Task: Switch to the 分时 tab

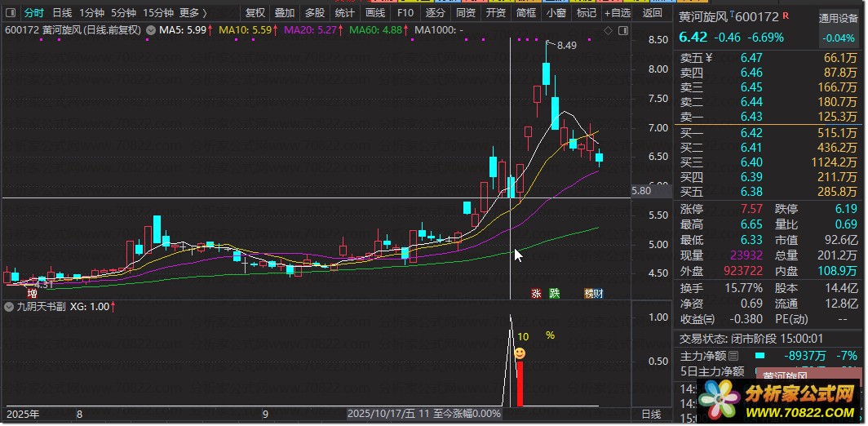Action: 33,13
